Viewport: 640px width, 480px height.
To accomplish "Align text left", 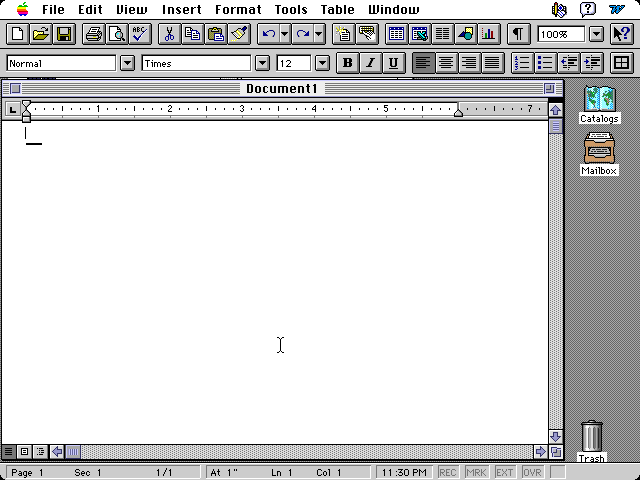I will [x=423, y=63].
